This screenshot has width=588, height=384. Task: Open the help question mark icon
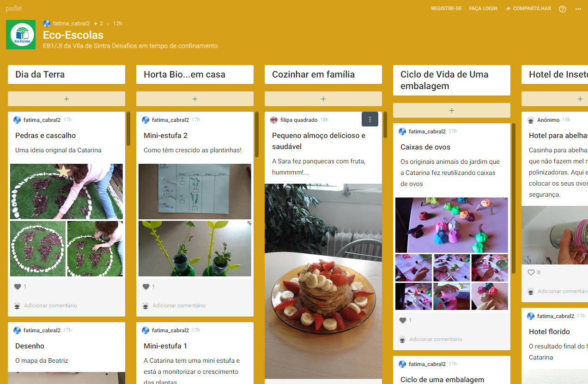click(562, 9)
